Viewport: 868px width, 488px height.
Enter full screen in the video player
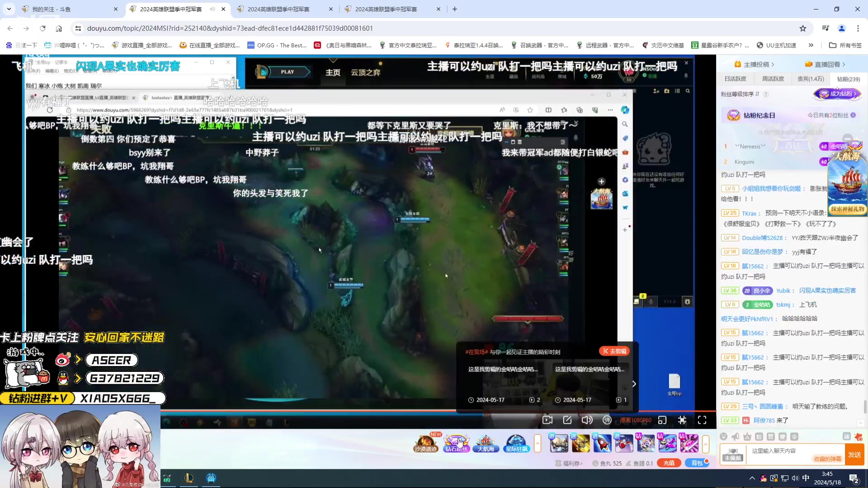[x=702, y=420]
